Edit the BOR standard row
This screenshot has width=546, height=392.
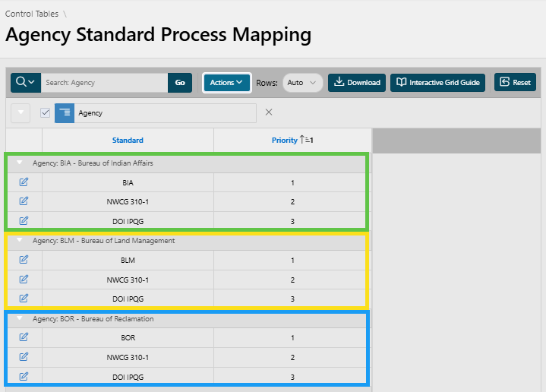[x=24, y=337]
